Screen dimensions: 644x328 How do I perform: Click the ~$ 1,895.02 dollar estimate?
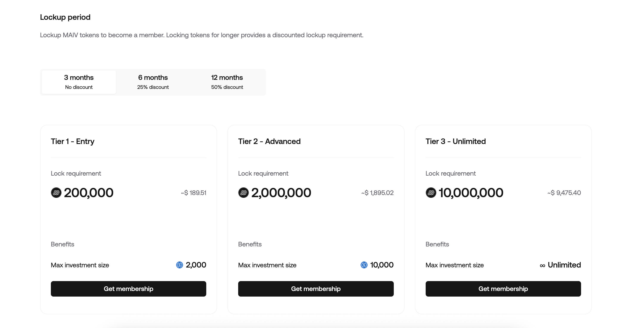[x=377, y=193]
